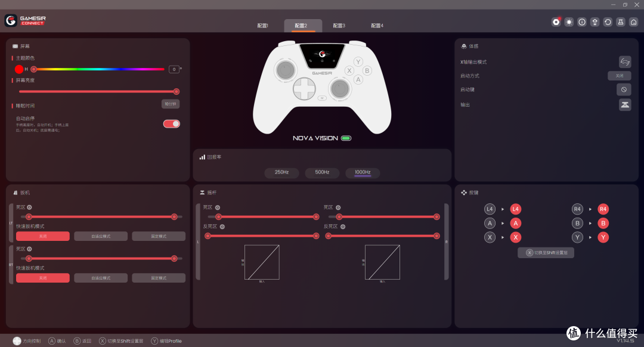Click the upload arrow icon for firmware update
This screenshot has height=347, width=644.
pyautogui.click(x=595, y=22)
